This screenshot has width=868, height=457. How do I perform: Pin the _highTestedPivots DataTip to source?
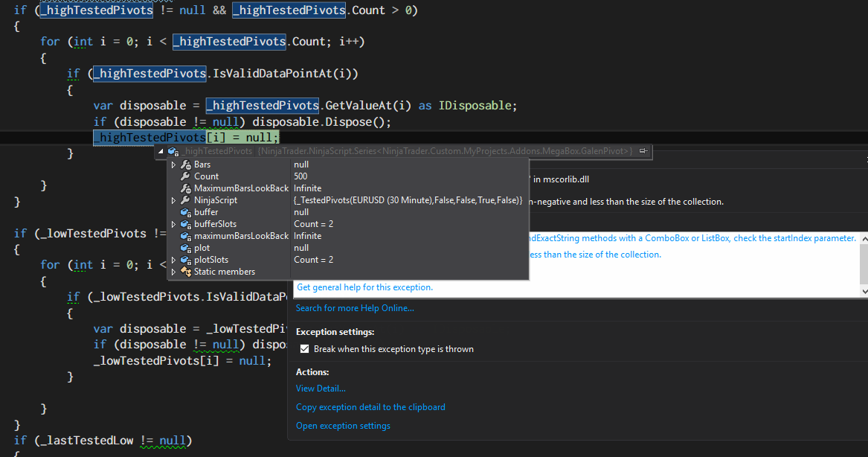643,150
